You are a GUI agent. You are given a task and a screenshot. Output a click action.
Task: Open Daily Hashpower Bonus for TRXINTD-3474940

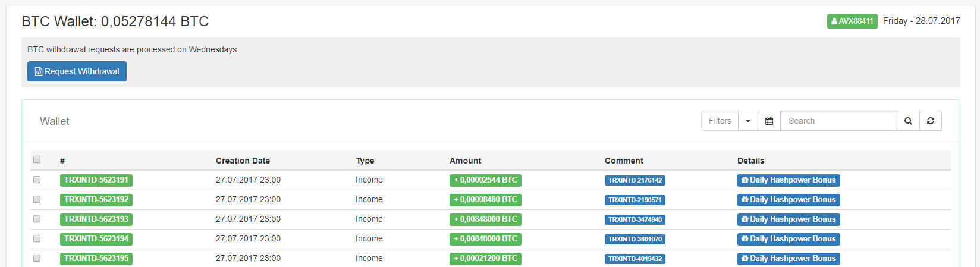point(789,219)
